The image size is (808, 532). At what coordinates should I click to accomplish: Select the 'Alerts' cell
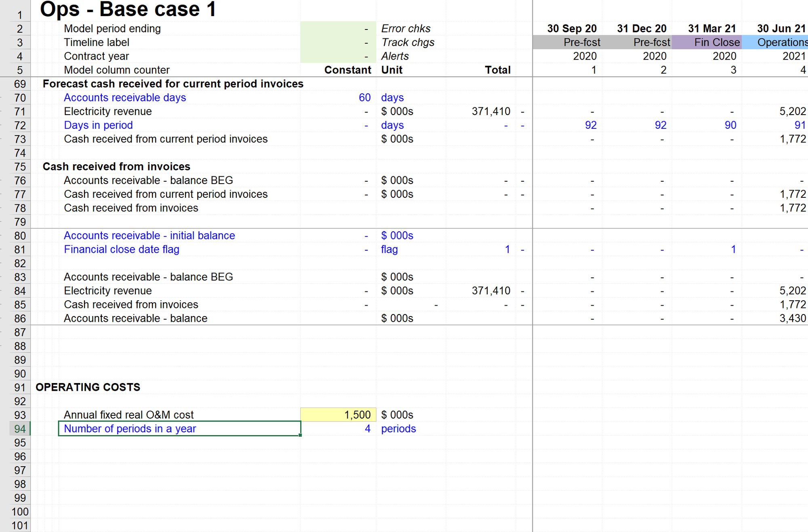tap(395, 56)
